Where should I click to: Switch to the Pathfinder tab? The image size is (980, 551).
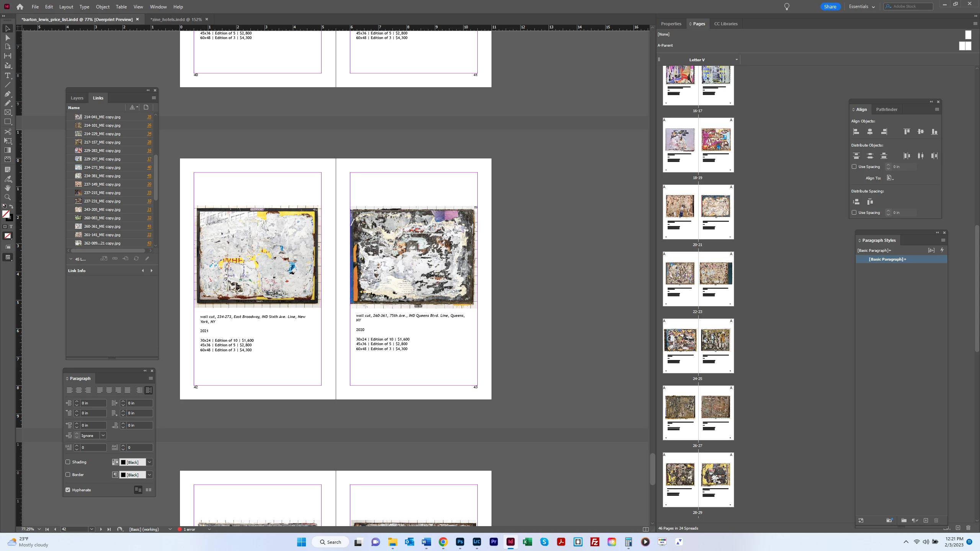pyautogui.click(x=886, y=109)
